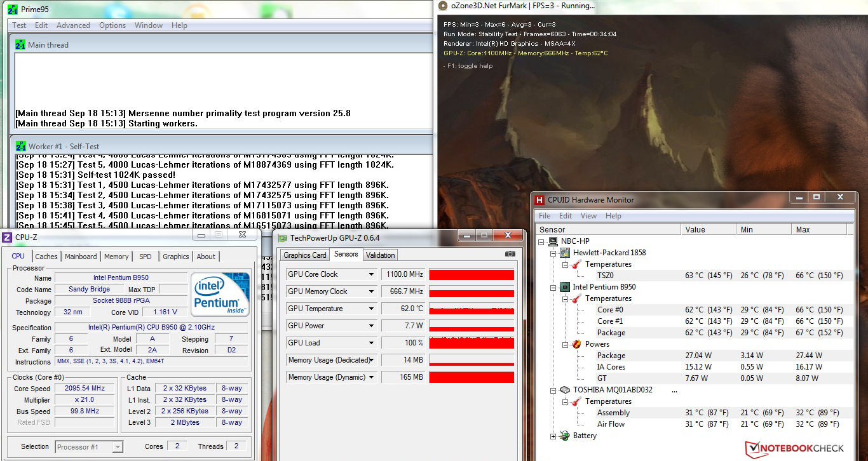Viewport: 868px width, 461px height.
Task: Collapse the Powers node in HWMonitor
Action: (x=564, y=345)
